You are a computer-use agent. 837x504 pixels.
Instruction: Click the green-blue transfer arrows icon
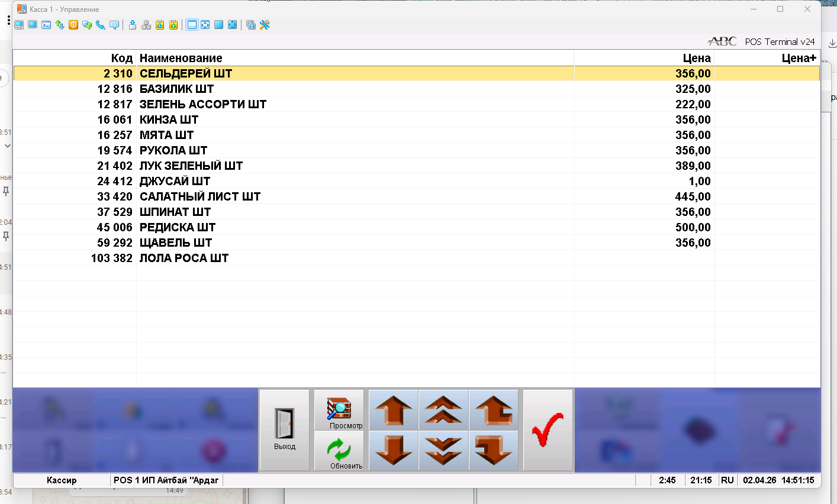(x=60, y=25)
